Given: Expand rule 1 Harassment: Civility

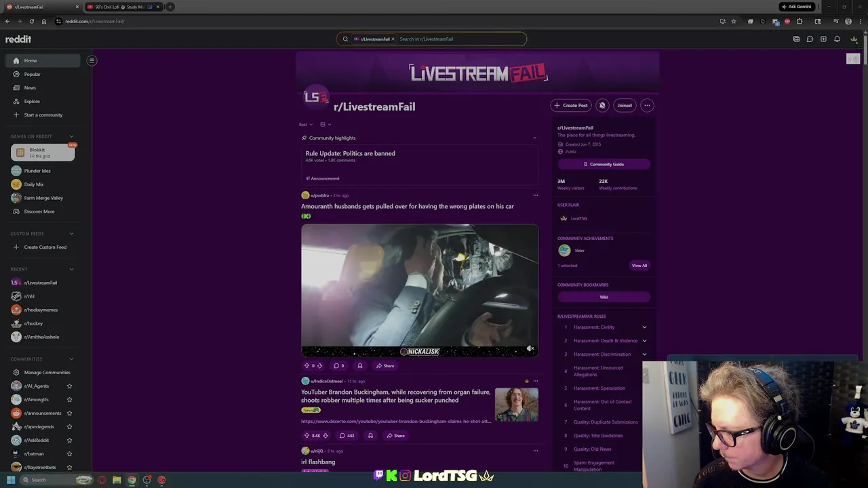Looking at the screenshot, I should (644, 327).
